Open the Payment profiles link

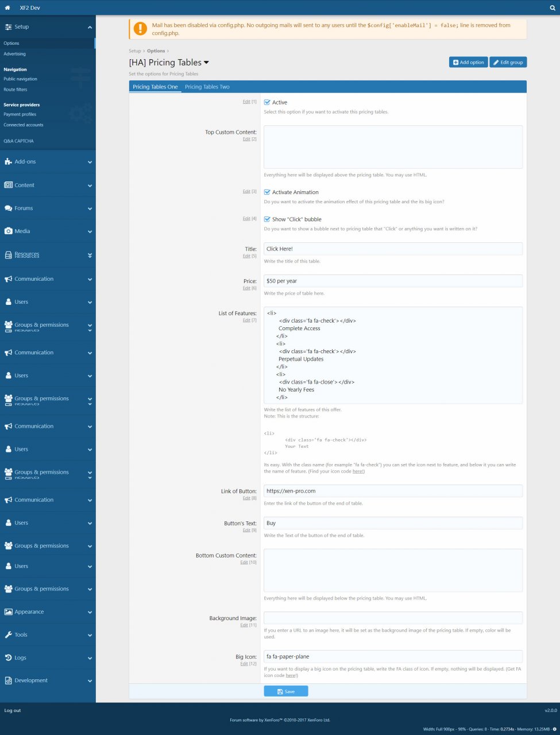point(20,114)
